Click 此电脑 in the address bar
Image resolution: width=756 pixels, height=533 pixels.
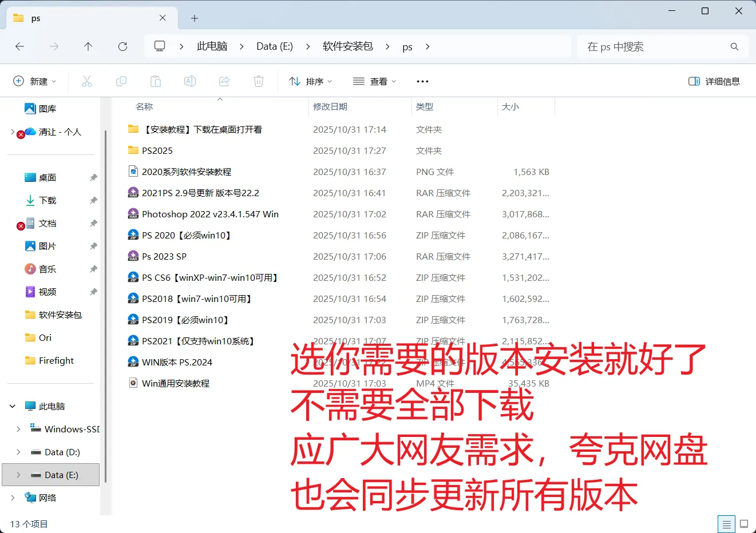212,46
